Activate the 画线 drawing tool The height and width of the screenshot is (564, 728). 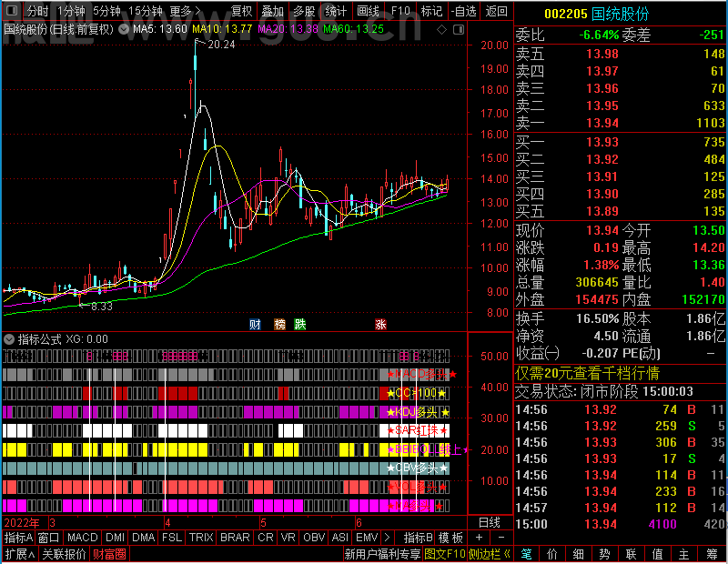click(368, 11)
